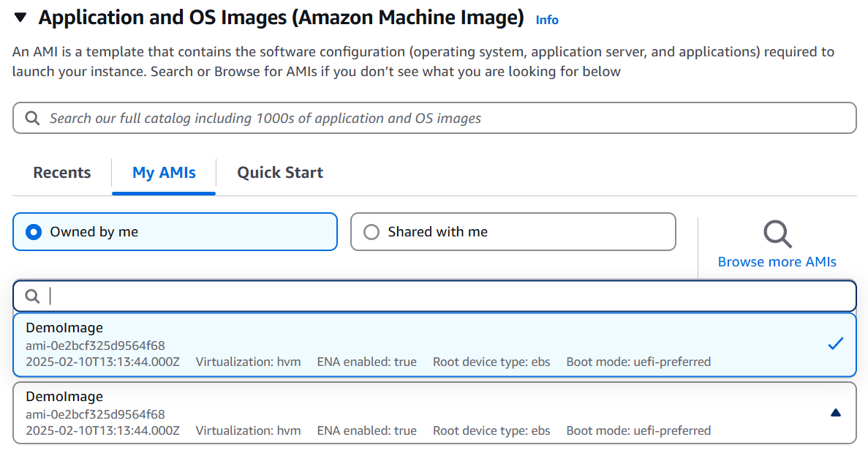The width and height of the screenshot is (868, 456).
Task: Click the large Browse more AMIs magnifier icon
Action: point(777,234)
